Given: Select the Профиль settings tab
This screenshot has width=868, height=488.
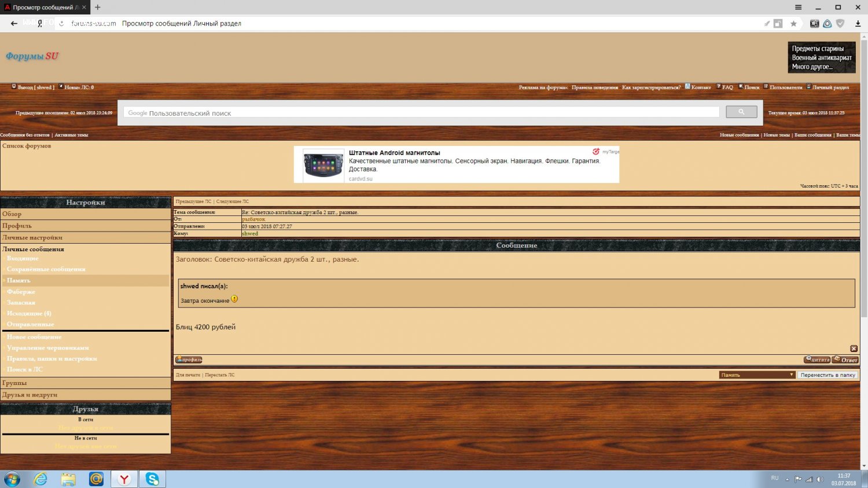Looking at the screenshot, I should click(x=86, y=226).
